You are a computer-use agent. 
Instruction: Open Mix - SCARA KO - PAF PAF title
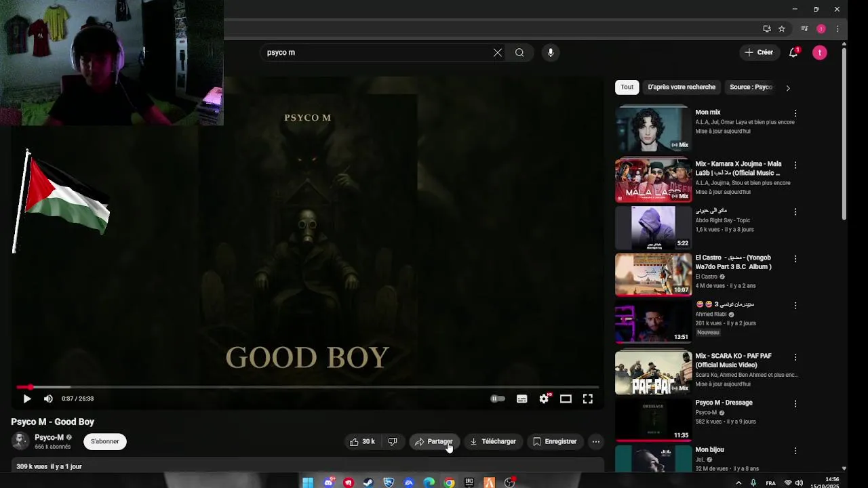click(x=733, y=361)
